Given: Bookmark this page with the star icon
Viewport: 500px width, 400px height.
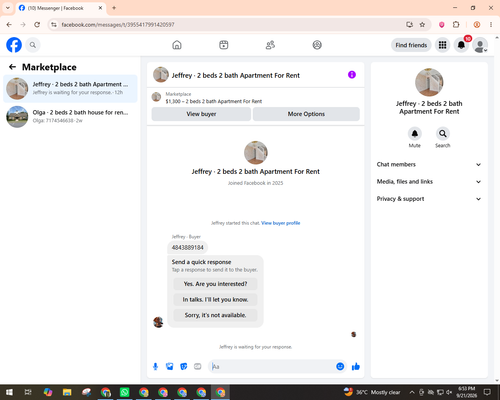Looking at the screenshot, I should click(x=422, y=25).
